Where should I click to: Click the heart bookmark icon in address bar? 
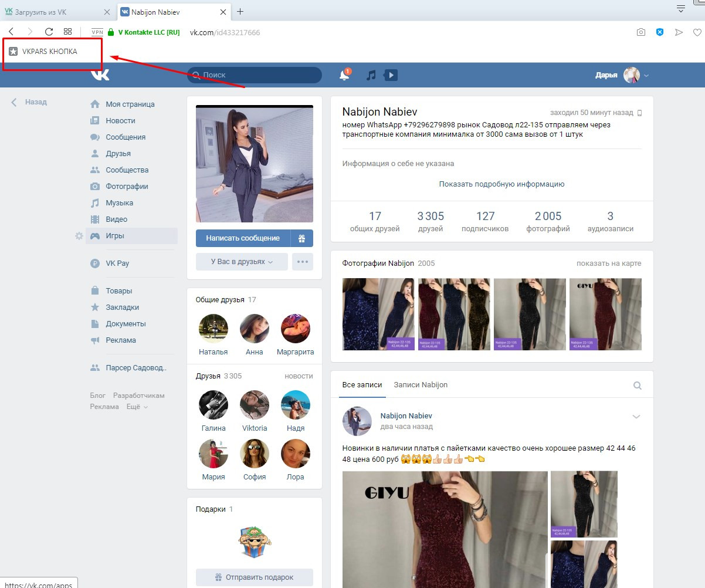[x=697, y=32]
